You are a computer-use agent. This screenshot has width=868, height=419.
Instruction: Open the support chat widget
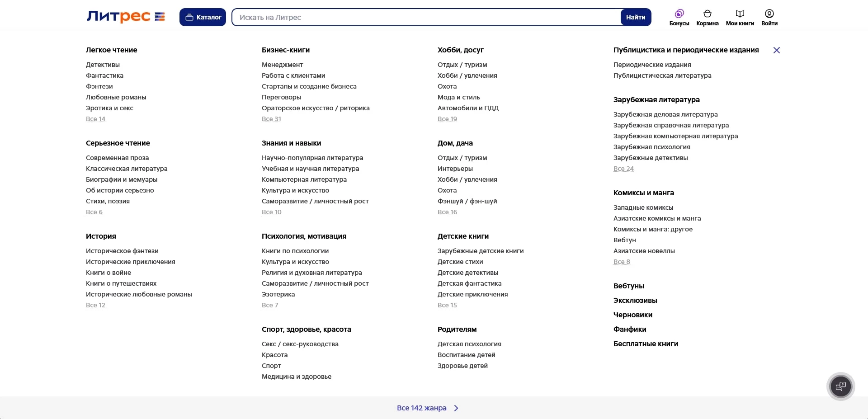point(840,386)
